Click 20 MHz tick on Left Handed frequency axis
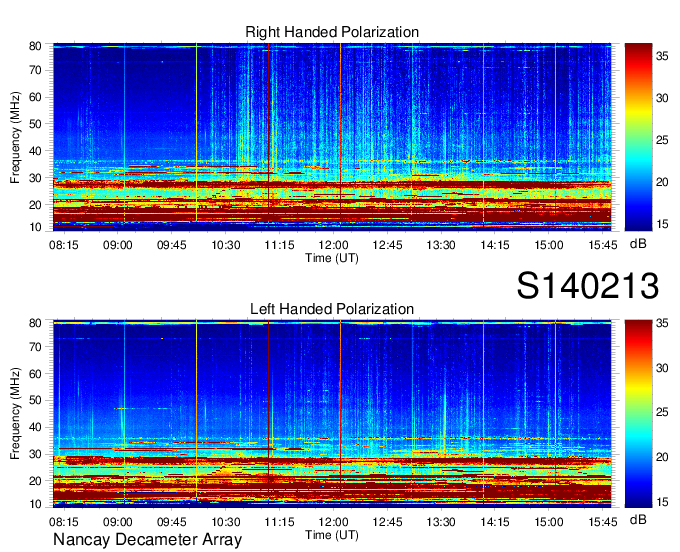680x552 pixels. tap(35, 481)
